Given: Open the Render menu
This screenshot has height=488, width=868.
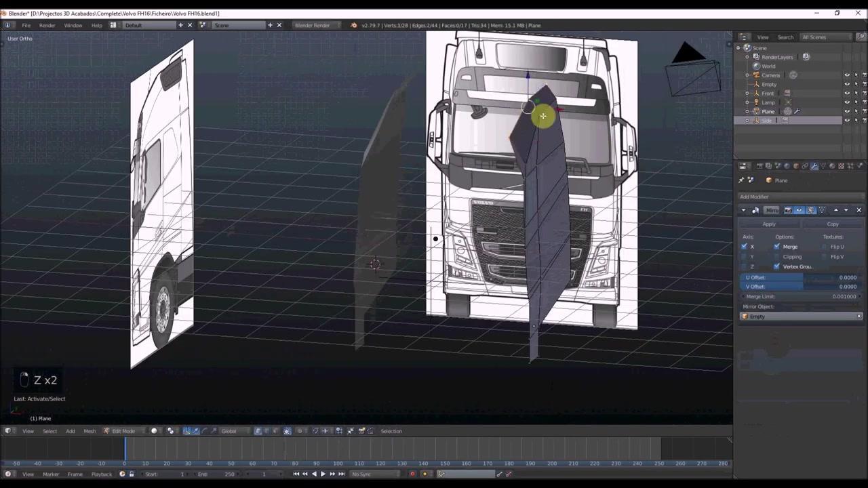Looking at the screenshot, I should point(47,25).
